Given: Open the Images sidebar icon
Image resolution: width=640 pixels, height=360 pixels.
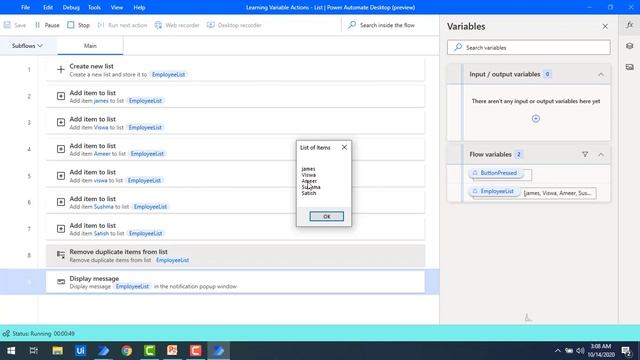Looking at the screenshot, I should click(x=629, y=67).
